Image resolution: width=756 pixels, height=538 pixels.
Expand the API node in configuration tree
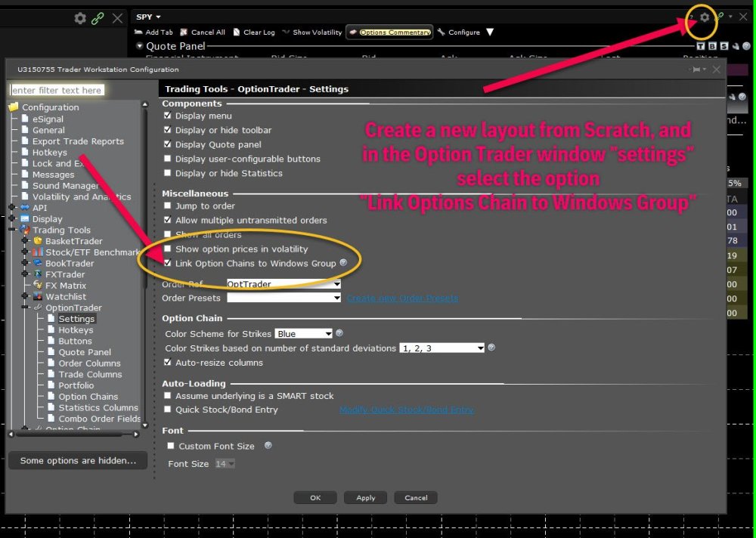[x=12, y=208]
